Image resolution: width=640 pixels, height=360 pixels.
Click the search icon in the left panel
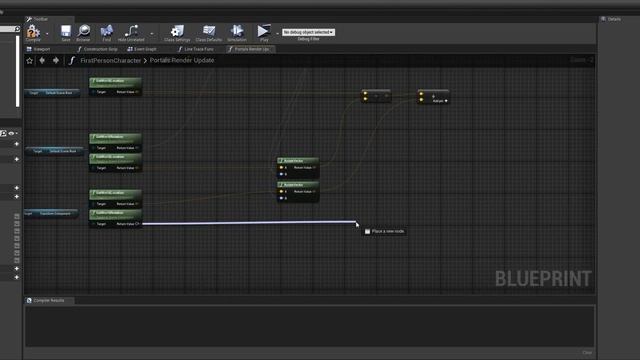[17, 29]
